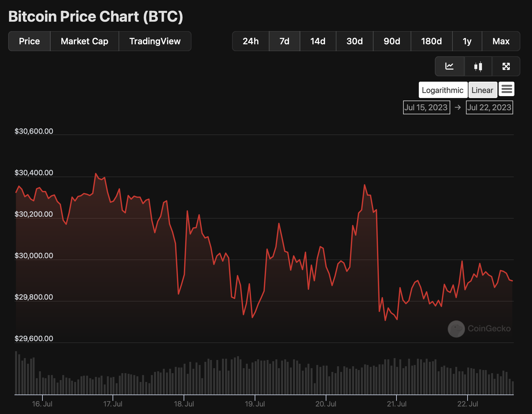Click the $30,000.00 axis label

34,256
